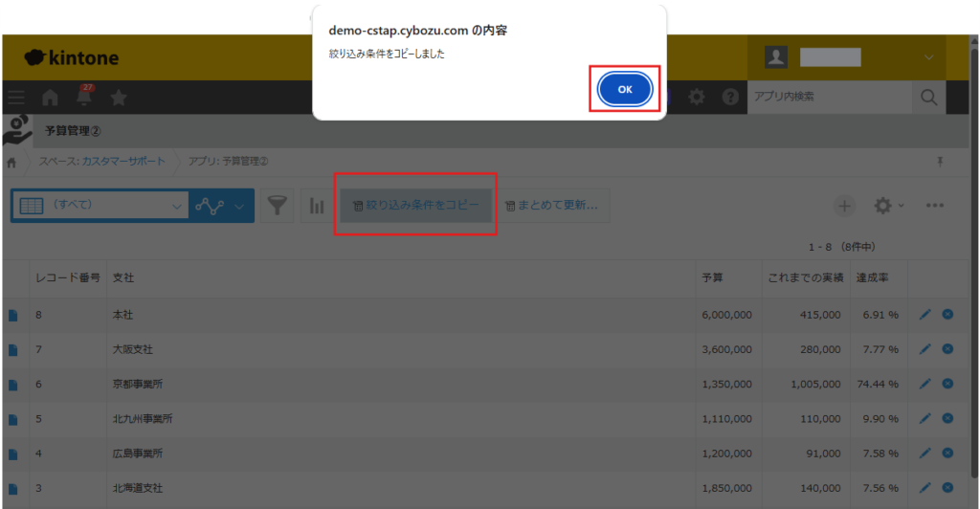
Task: Delete the 大阪支社 record
Action: point(948,348)
